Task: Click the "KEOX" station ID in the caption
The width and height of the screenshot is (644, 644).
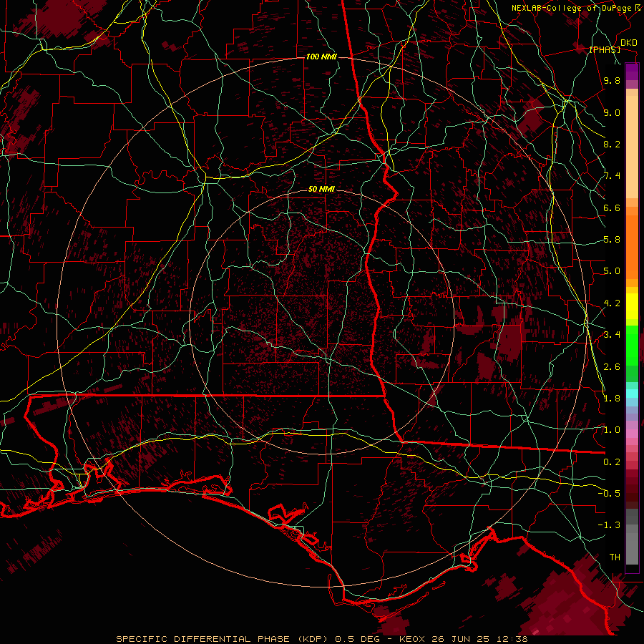Action: click(x=412, y=639)
